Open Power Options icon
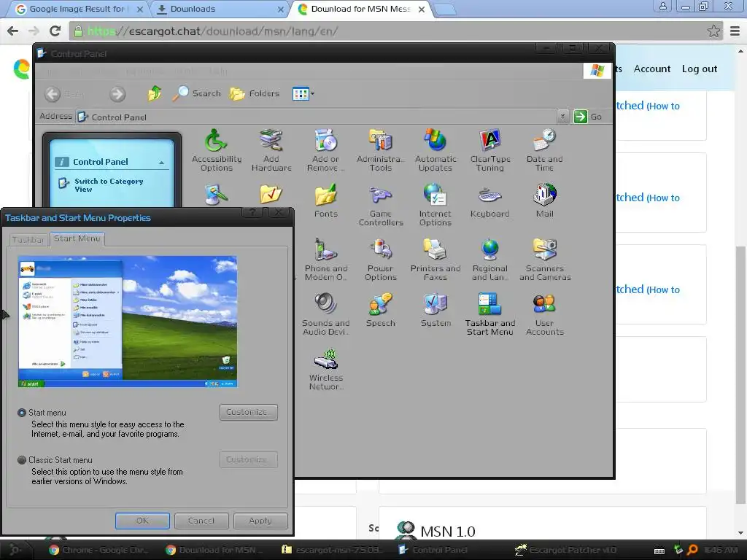Screen dimensions: 747x560 [x=380, y=260]
